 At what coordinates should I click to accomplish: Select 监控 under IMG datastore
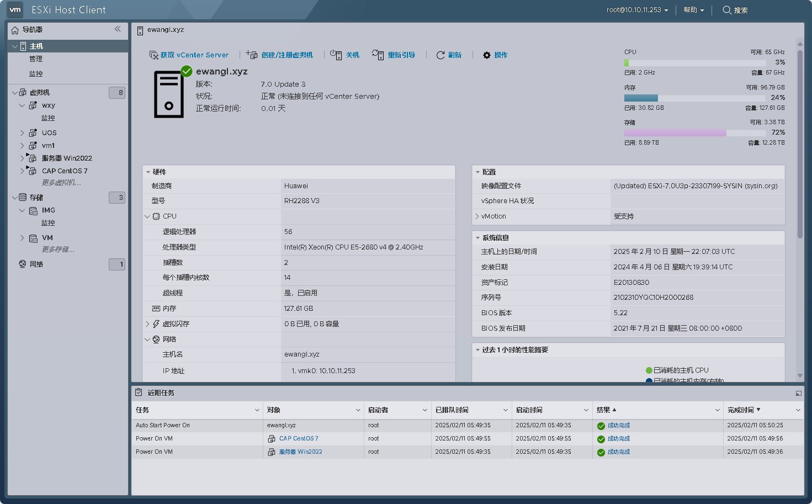[48, 223]
